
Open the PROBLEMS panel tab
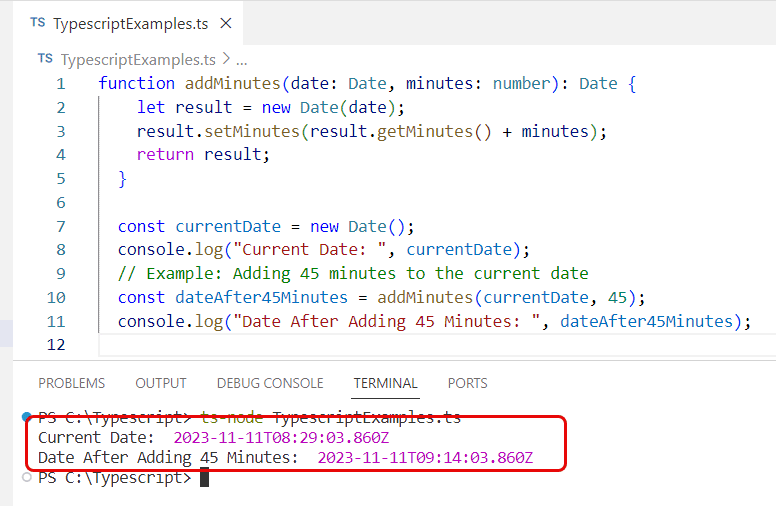[72, 383]
